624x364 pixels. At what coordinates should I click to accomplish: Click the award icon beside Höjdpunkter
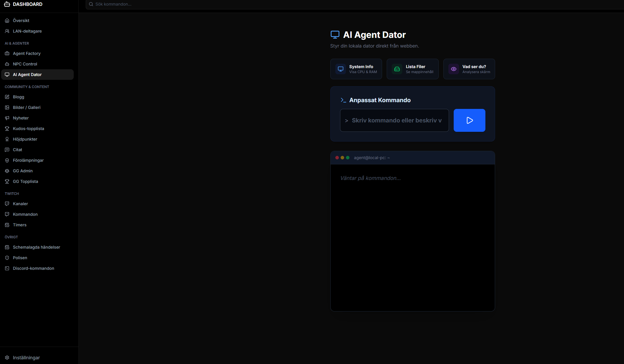7,139
